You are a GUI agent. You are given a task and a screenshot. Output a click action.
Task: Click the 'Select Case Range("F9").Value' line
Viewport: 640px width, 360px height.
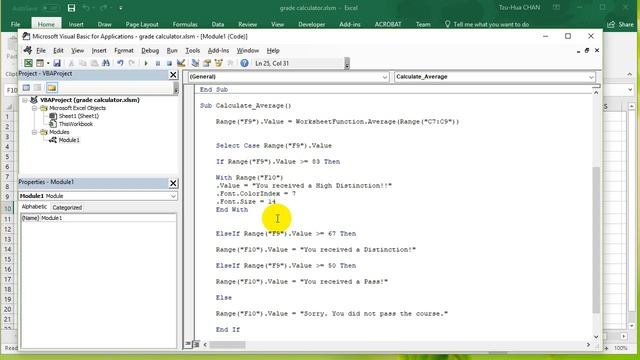click(274, 146)
